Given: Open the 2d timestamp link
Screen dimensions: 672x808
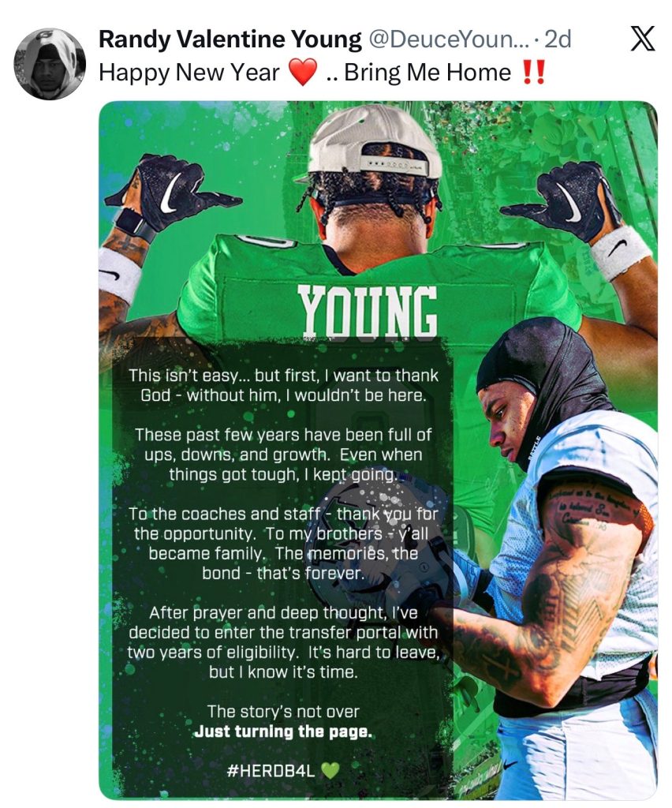Looking at the screenshot, I should point(558,39).
